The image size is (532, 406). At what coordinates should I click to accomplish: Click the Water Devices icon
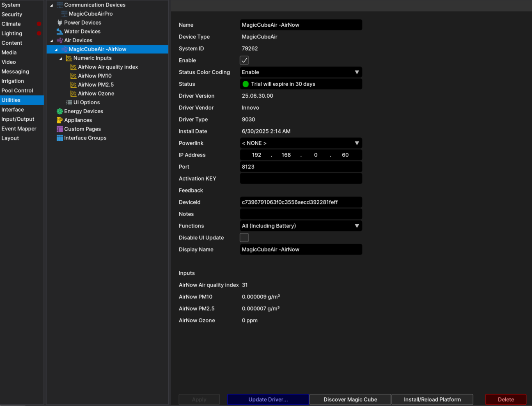(x=60, y=32)
